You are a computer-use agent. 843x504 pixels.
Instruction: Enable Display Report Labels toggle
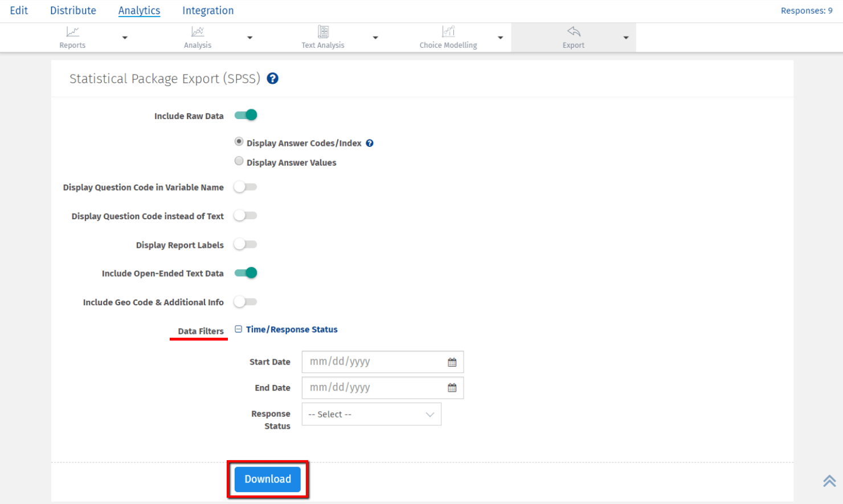pos(246,245)
